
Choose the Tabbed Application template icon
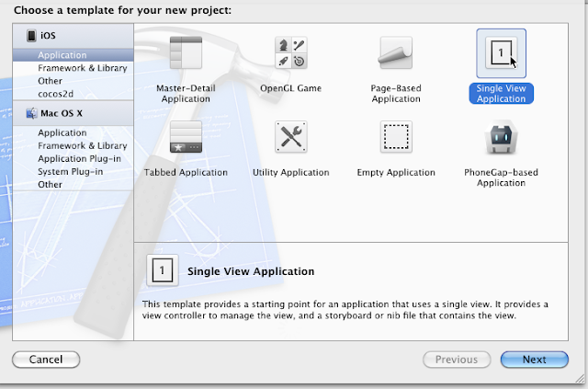[186, 137]
